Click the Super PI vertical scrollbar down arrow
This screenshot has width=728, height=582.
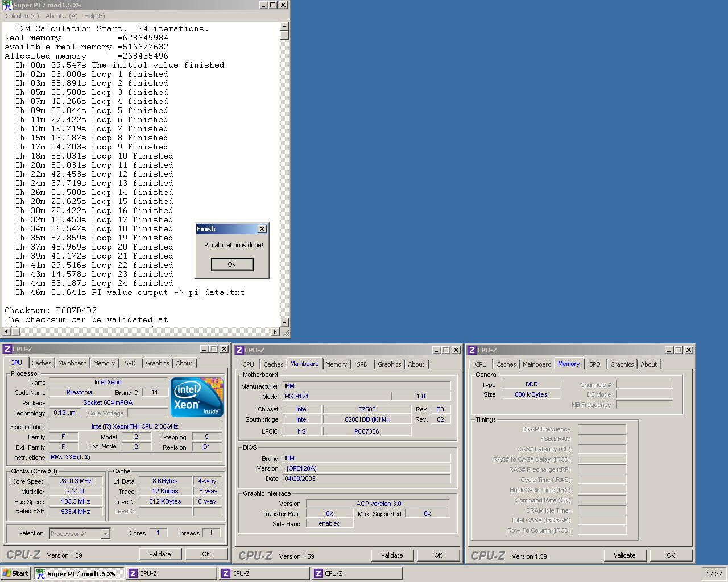pos(284,323)
